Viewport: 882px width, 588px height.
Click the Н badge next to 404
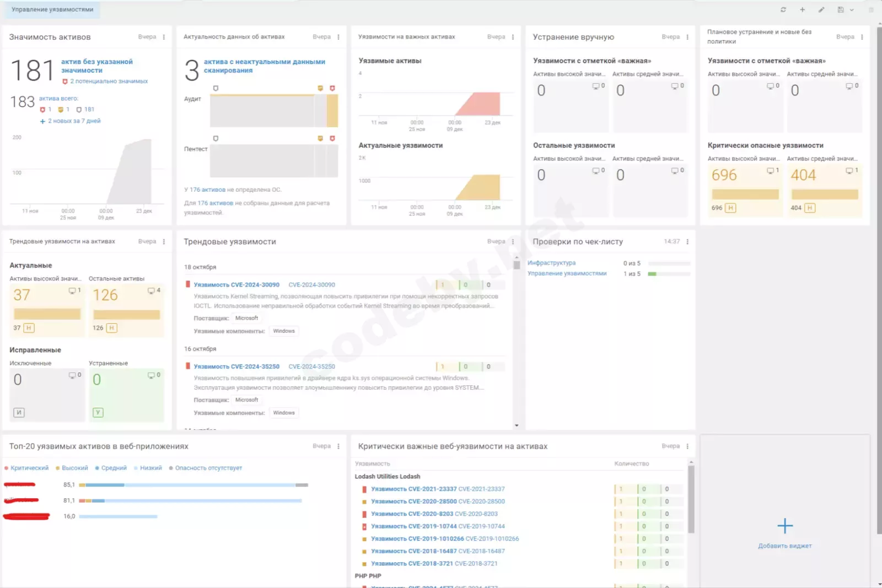pyautogui.click(x=810, y=208)
